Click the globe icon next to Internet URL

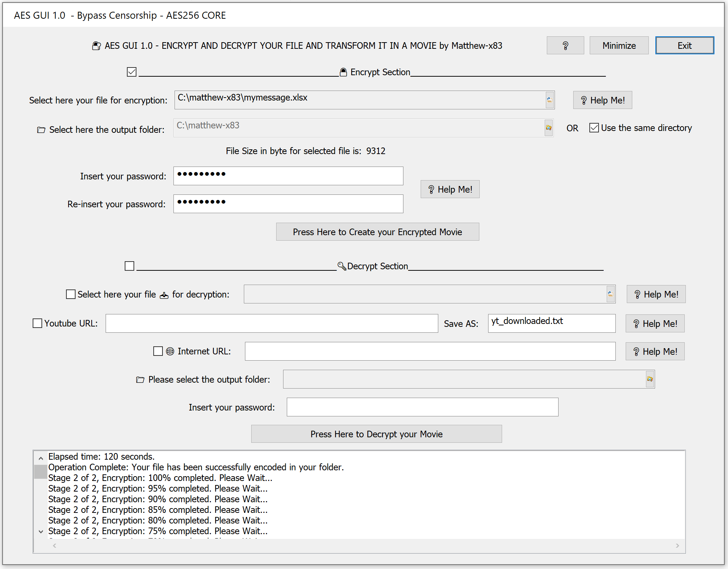[x=170, y=351]
